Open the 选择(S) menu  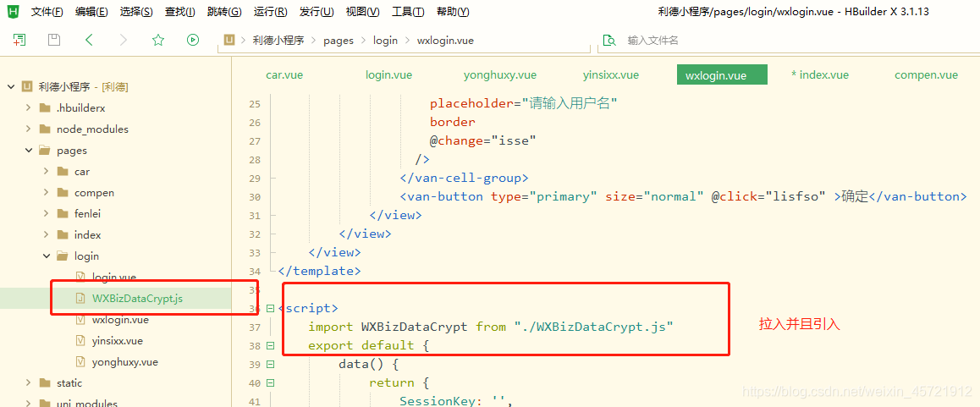coord(136,12)
